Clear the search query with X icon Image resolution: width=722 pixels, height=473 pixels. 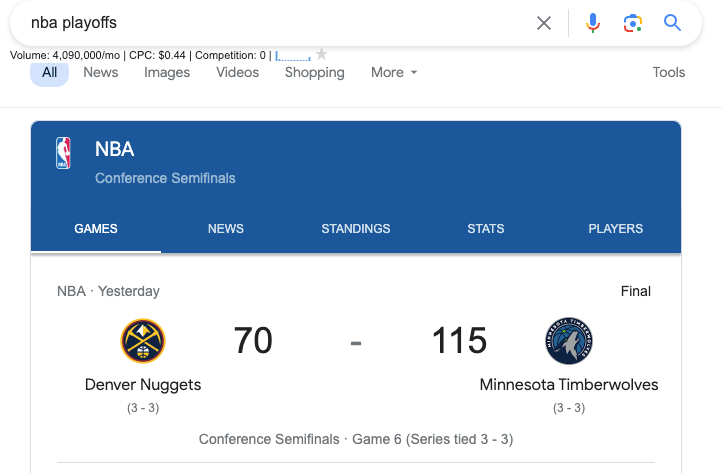tap(544, 23)
